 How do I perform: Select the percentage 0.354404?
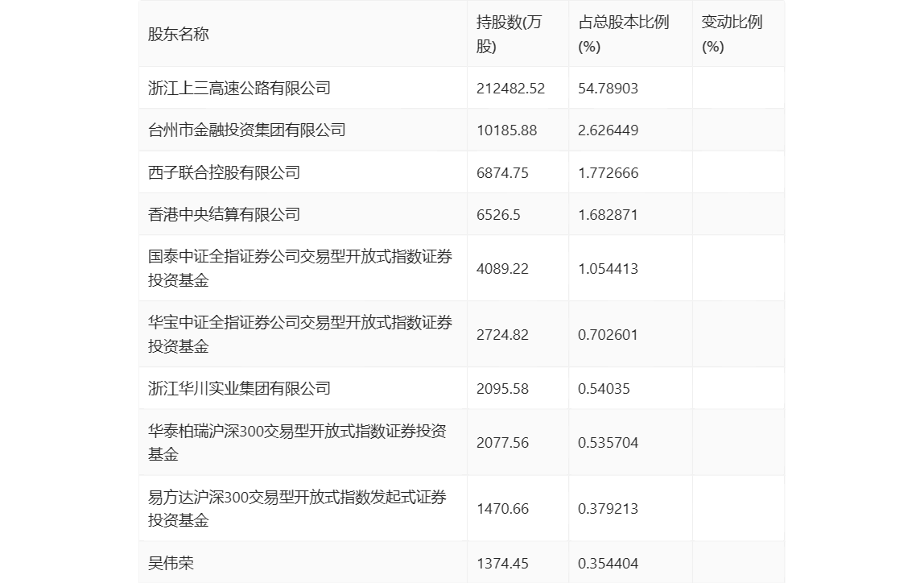(x=608, y=564)
